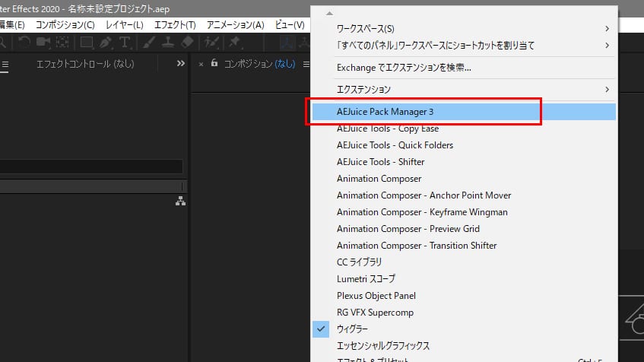Expand shortcut assignment 「すべてのパネル」 submenu

(464, 45)
